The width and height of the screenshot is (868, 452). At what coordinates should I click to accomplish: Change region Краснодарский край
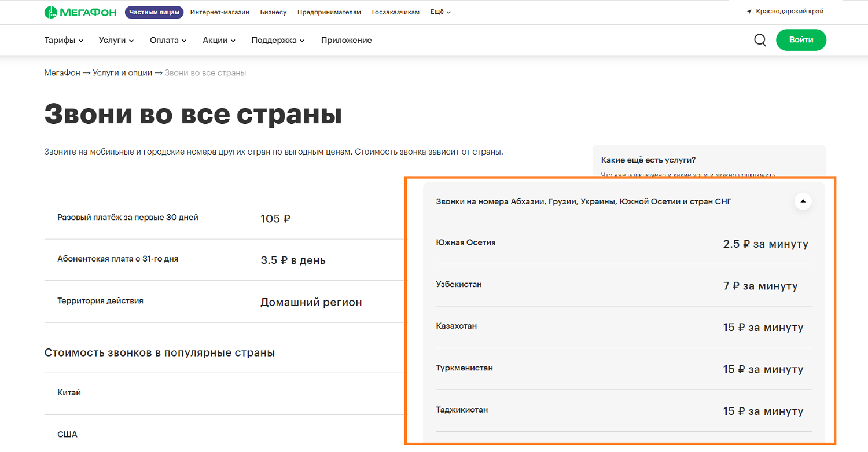(790, 12)
